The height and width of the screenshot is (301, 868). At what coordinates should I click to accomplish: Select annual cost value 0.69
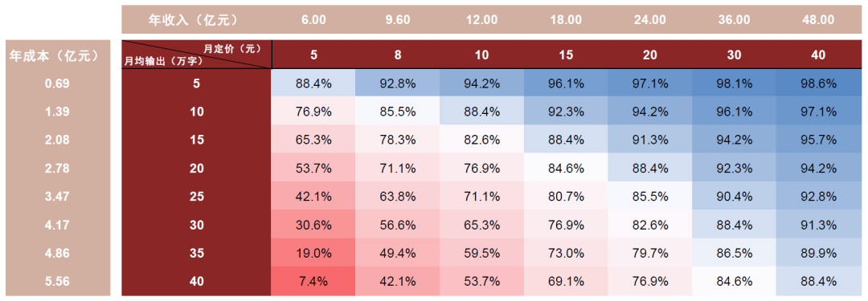tap(58, 83)
